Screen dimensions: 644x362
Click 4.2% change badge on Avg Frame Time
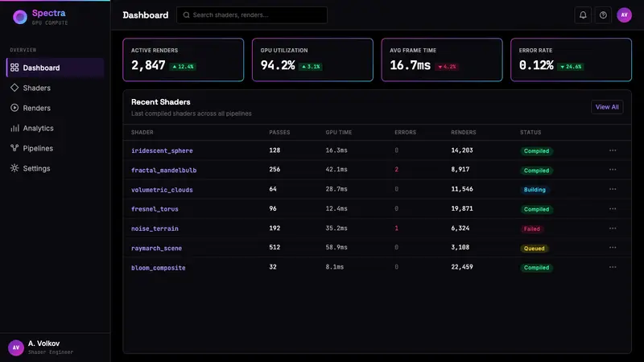(447, 67)
